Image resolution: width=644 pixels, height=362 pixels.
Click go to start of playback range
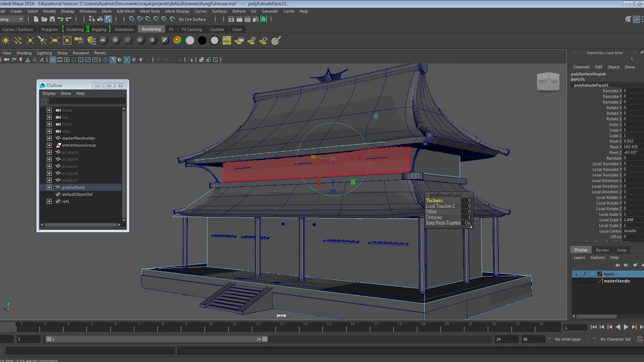tap(594, 327)
